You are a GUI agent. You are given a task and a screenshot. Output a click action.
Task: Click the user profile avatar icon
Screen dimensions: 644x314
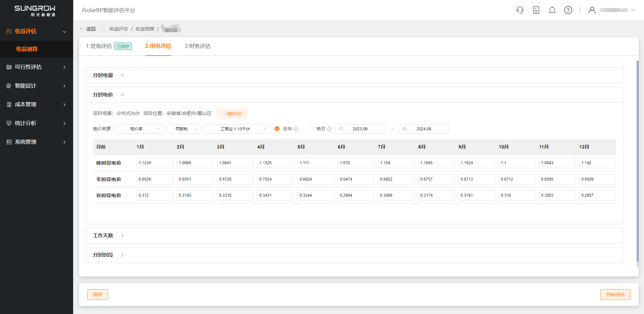(x=592, y=10)
